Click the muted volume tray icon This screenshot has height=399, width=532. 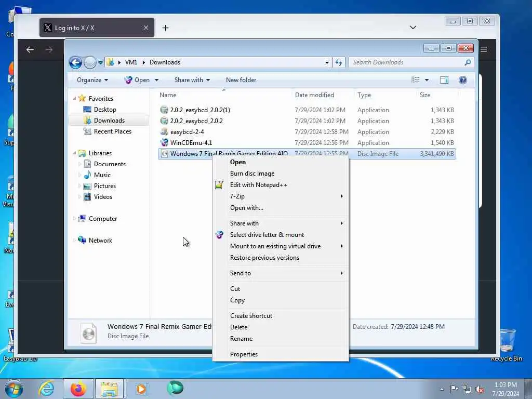pos(480,390)
